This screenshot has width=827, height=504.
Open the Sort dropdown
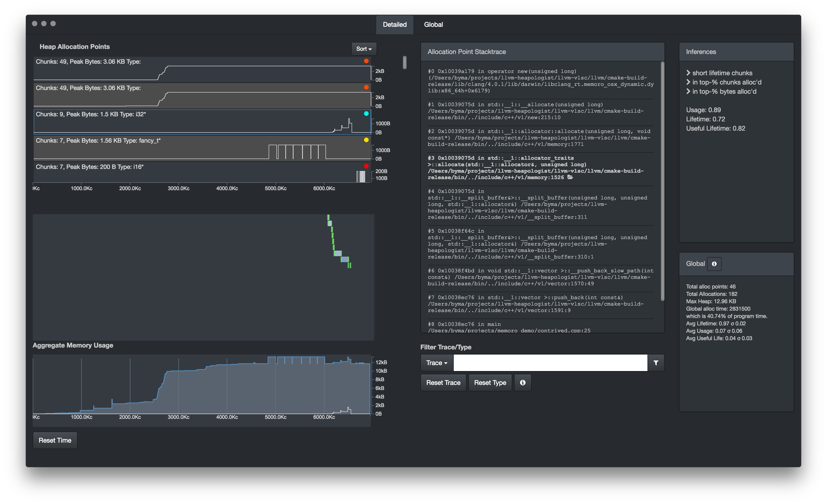click(x=364, y=49)
